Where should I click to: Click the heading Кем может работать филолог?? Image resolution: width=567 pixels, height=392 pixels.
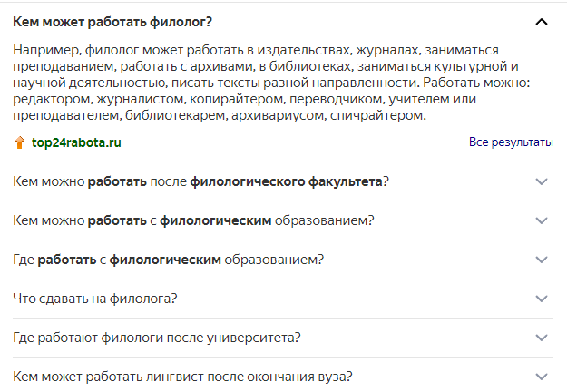[112, 22]
